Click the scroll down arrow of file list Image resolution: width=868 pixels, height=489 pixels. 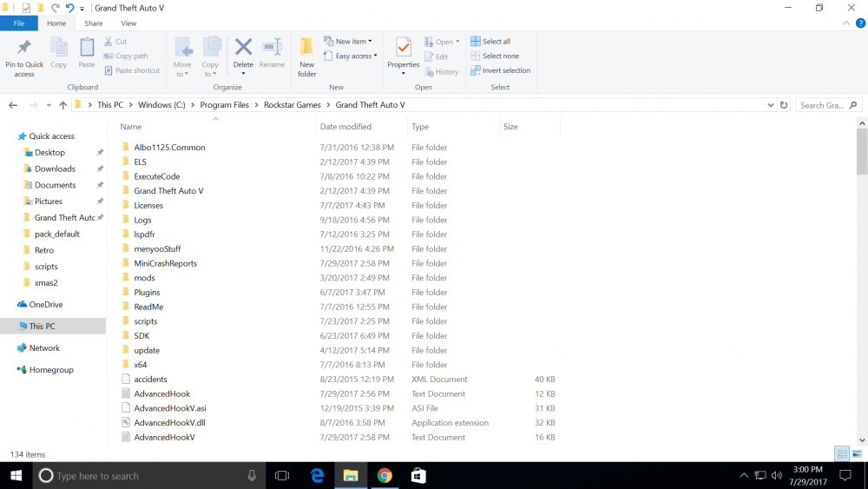(x=862, y=440)
